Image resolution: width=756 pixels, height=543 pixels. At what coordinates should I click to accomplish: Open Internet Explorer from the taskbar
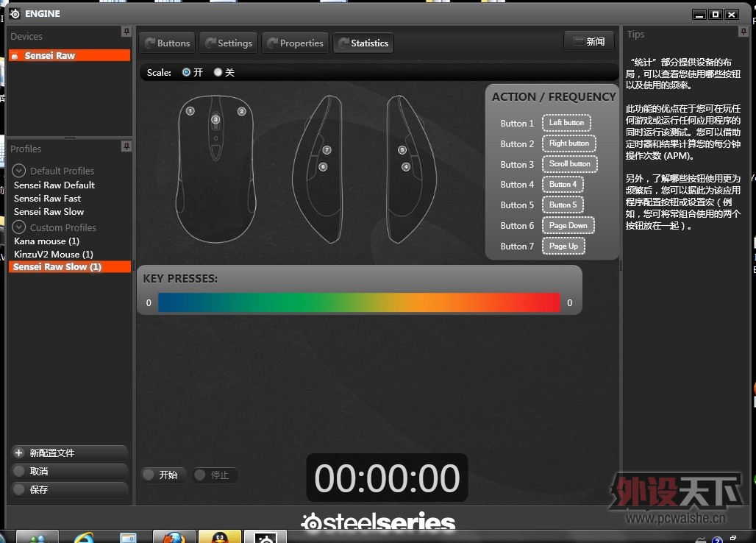(x=83, y=537)
